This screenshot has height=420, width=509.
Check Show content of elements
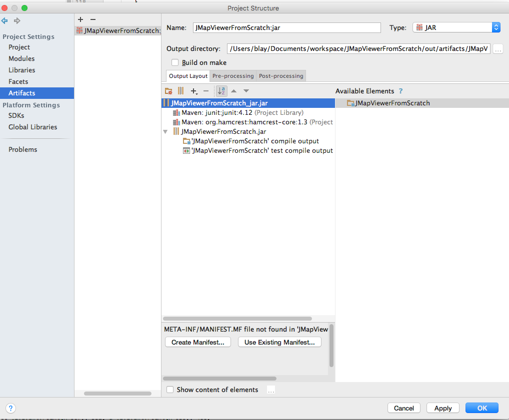coord(170,390)
